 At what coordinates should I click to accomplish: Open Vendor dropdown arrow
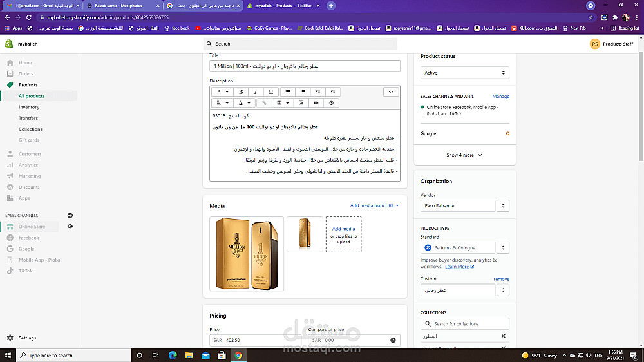tap(503, 206)
